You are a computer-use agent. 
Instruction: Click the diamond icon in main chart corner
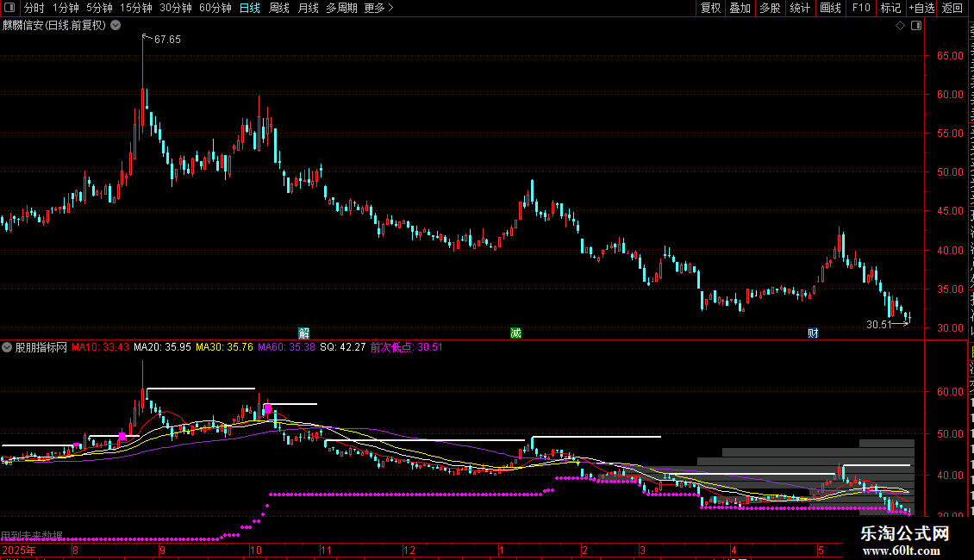tap(900, 26)
